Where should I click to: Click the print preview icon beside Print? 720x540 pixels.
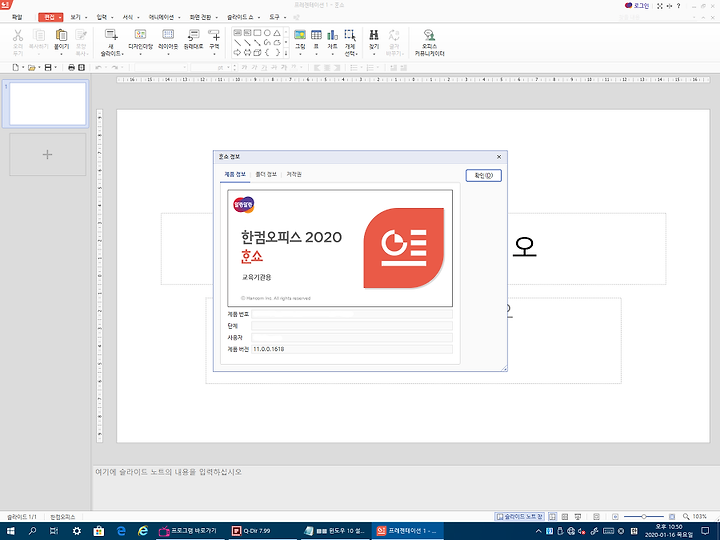click(x=81, y=68)
